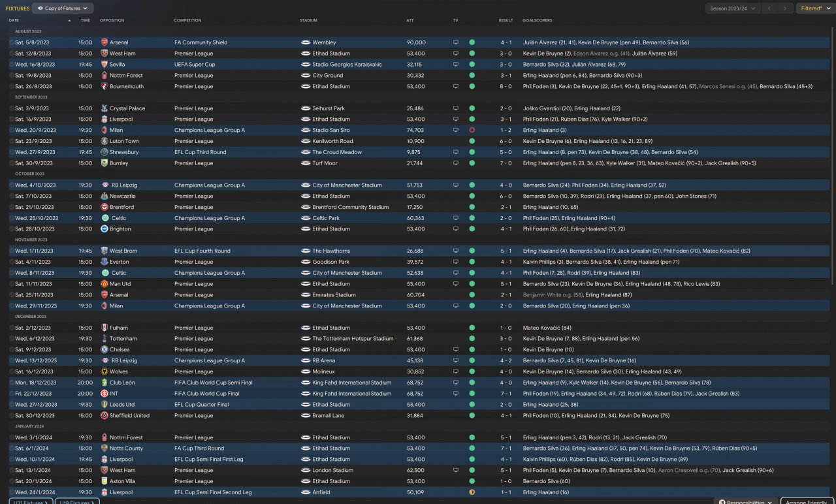Click the TV icon in the Sevilla row

tap(456, 65)
